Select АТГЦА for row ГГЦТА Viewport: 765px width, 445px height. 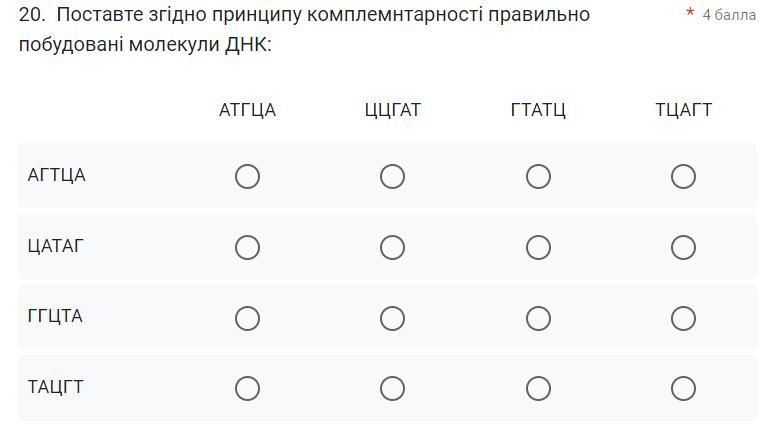click(247, 318)
